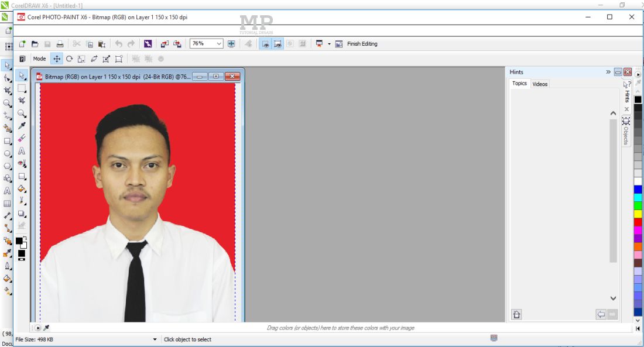644x347 pixels.
Task: Maximize the Bitmap (RGB) document window
Action: 216,77
